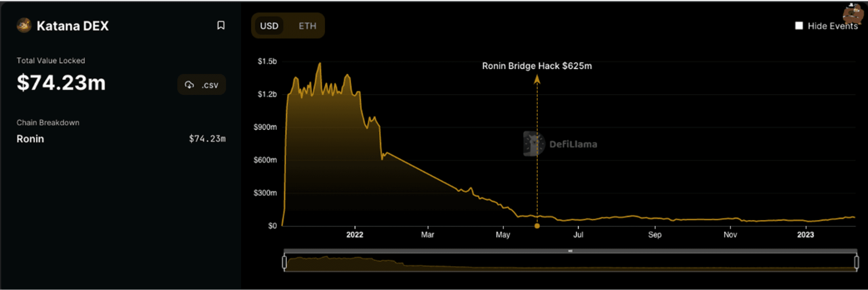Click the $74.23m Ronin chain value
Screen dimensions: 868x290
point(207,139)
